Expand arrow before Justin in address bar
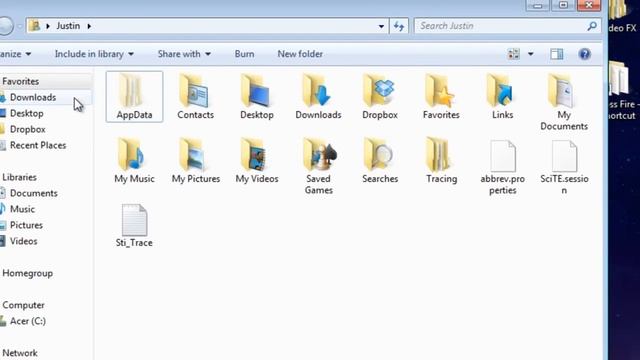The image size is (640, 360). [48, 26]
